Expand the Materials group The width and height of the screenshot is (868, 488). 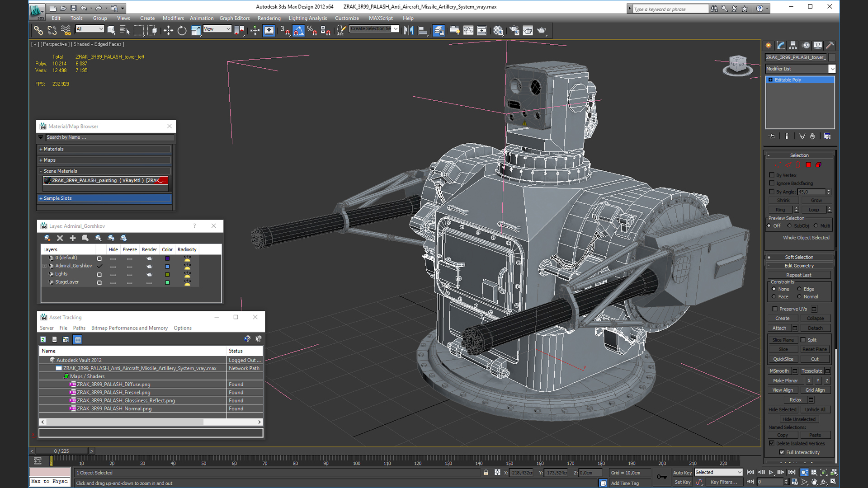(105, 149)
